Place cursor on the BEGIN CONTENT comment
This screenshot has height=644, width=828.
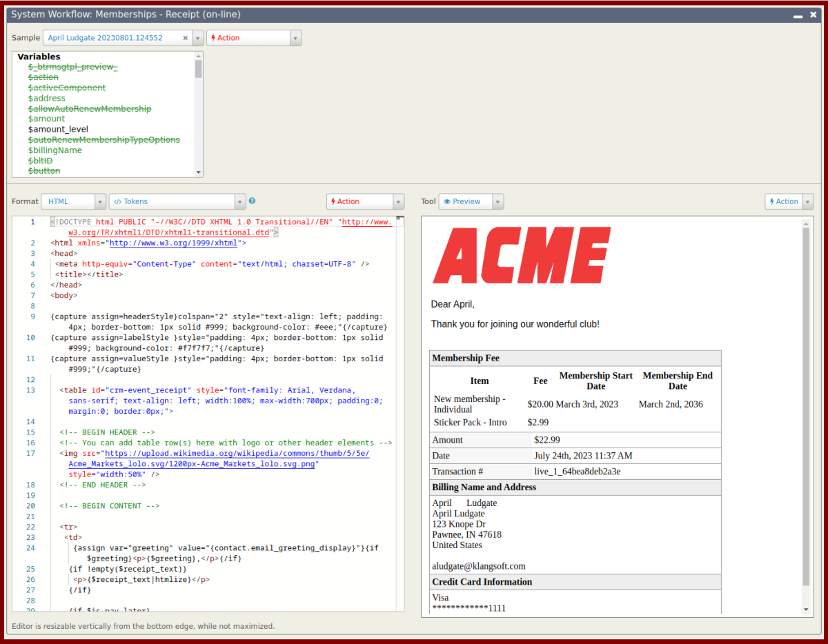coord(109,505)
